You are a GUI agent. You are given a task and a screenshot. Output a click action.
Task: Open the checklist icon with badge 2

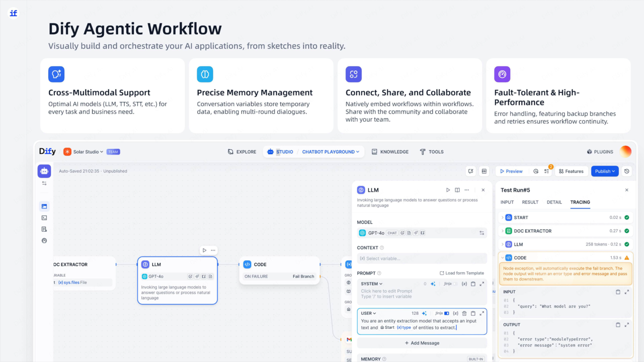click(x=547, y=171)
